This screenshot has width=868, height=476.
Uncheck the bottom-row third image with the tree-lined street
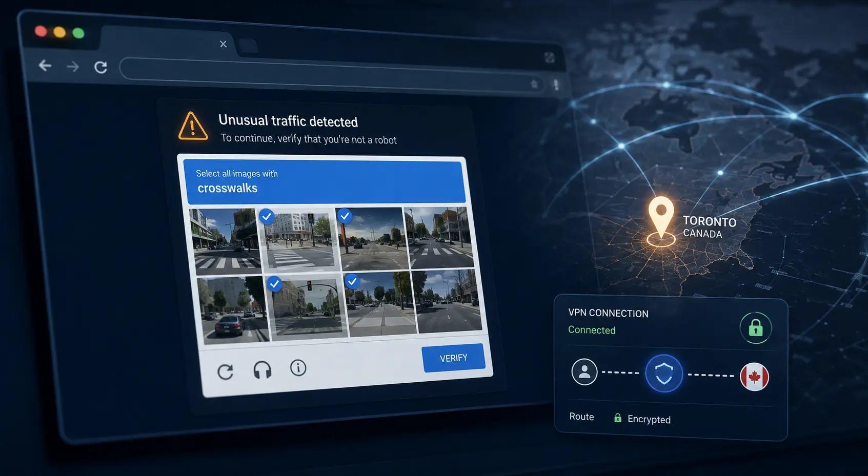point(380,304)
